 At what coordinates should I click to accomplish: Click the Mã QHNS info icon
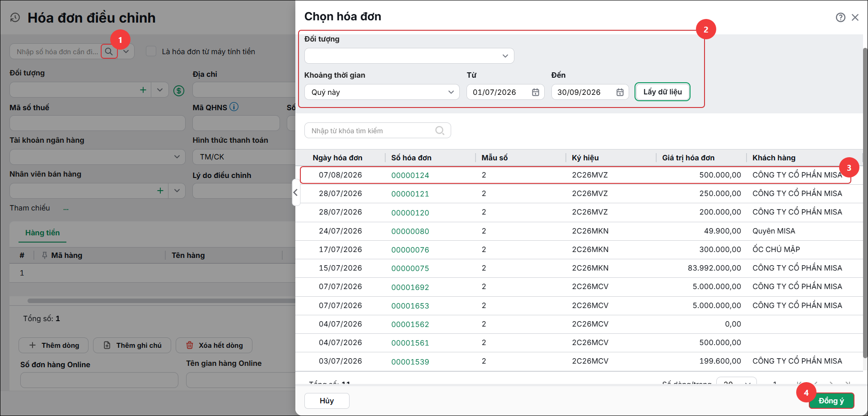[234, 107]
